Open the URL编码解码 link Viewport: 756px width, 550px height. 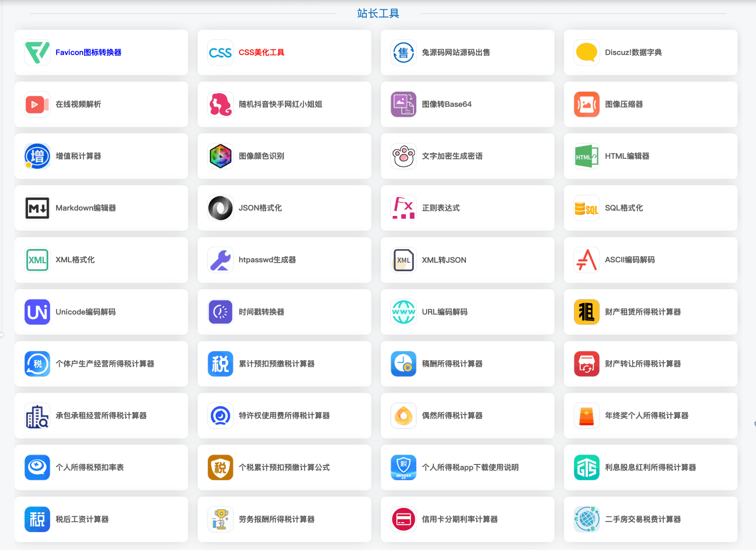pos(445,312)
